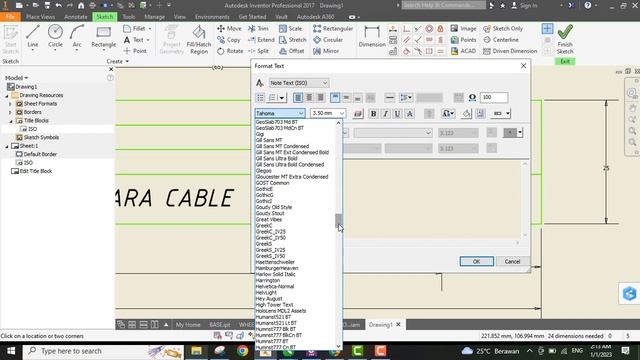Set left text justification
This screenshot has height=360, width=640.
[x=298, y=98]
